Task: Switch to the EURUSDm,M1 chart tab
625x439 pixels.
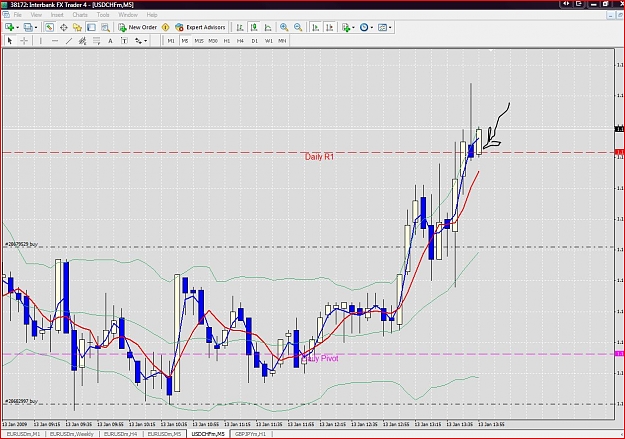Action: 24,434
